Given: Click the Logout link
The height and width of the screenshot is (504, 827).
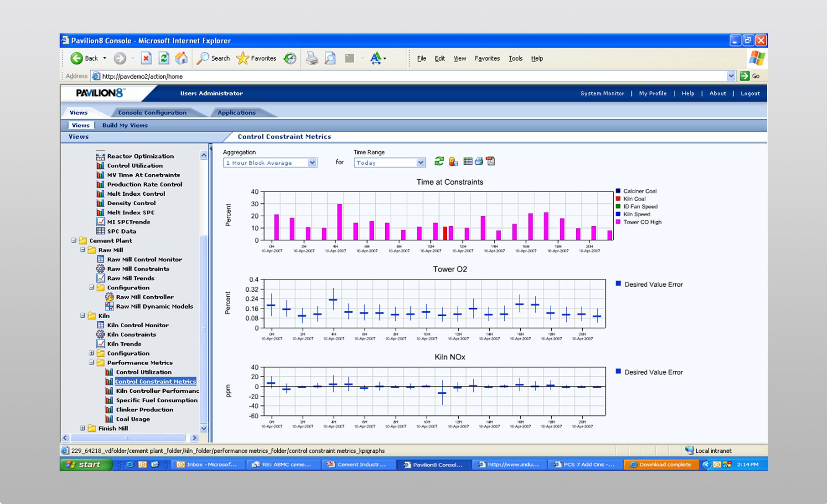Looking at the screenshot, I should coord(750,93).
